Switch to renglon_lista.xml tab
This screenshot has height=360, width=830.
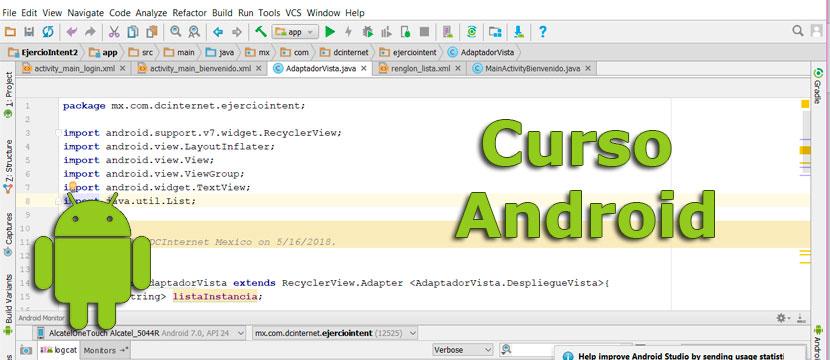click(420, 68)
